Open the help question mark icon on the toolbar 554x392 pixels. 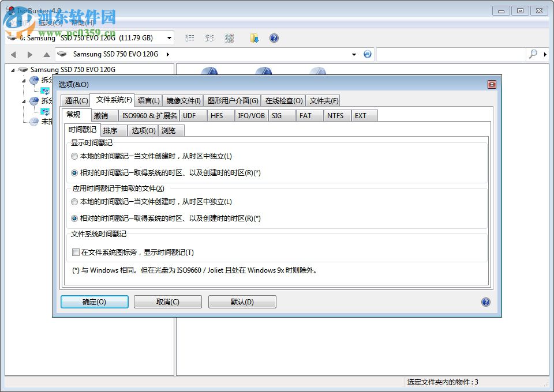tap(274, 38)
